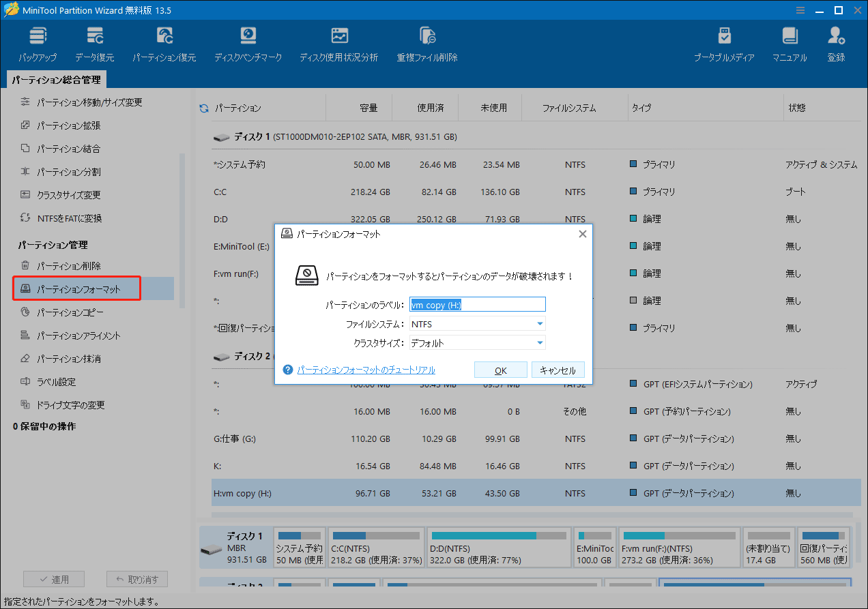Image resolution: width=868 pixels, height=609 pixels.
Task: Confirm format by clicking OK
Action: click(x=500, y=369)
